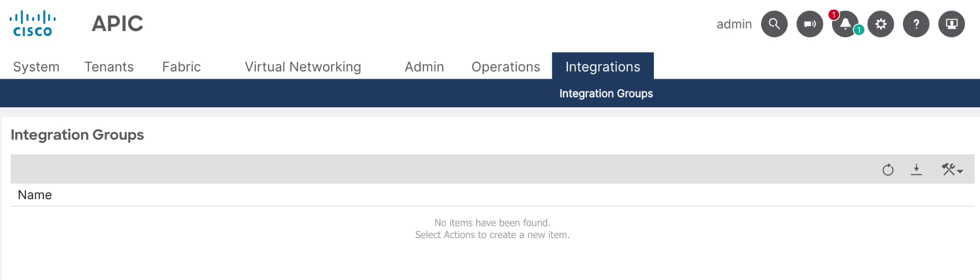Open the search magnifier icon
Screen dimensions: 980x280
tap(774, 24)
